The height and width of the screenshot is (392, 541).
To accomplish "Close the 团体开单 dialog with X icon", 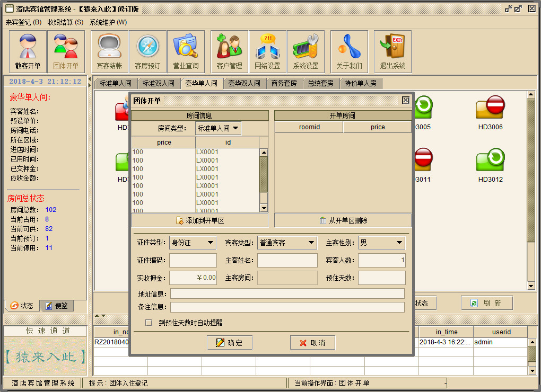I will tap(406, 100).
